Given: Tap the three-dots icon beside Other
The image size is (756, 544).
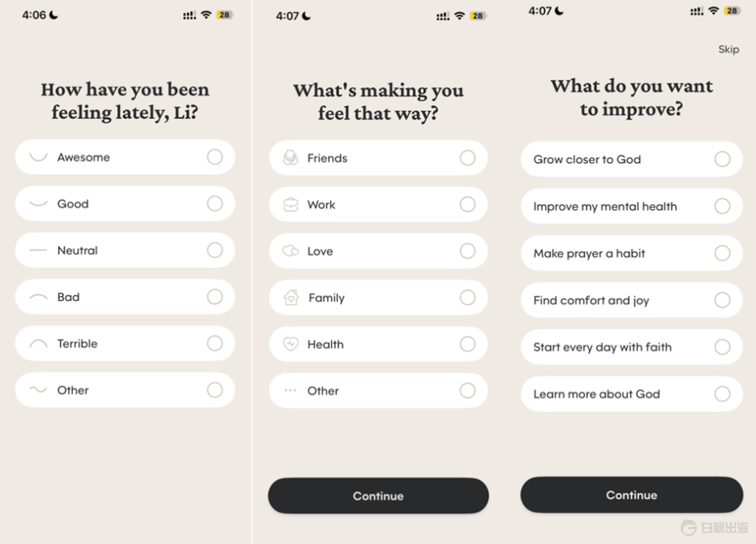Looking at the screenshot, I should click(x=290, y=391).
